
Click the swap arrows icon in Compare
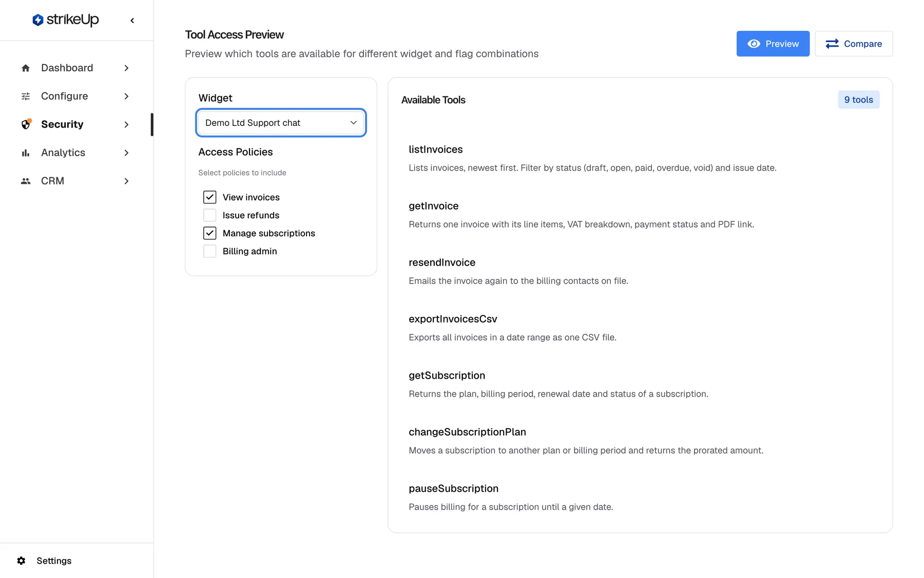point(832,44)
